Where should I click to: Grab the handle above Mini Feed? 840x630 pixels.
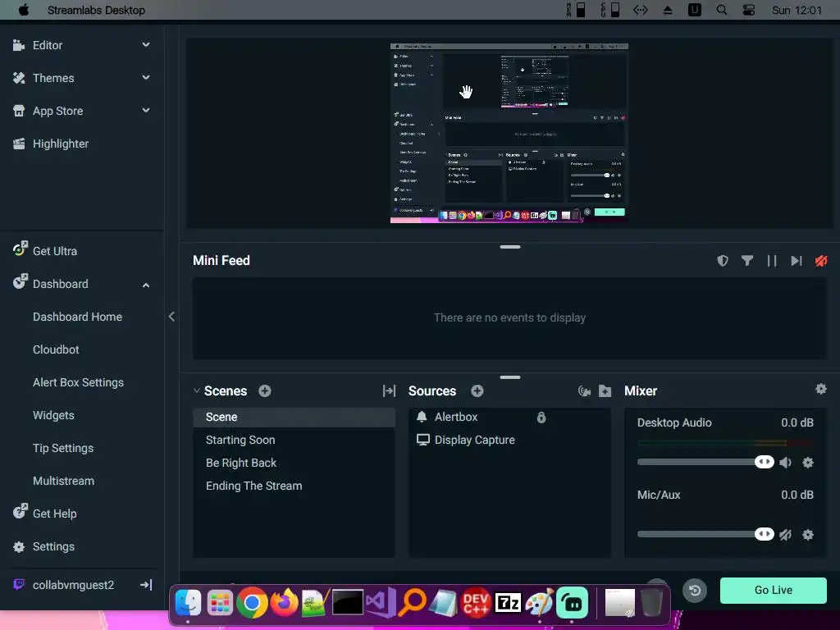pyautogui.click(x=510, y=247)
